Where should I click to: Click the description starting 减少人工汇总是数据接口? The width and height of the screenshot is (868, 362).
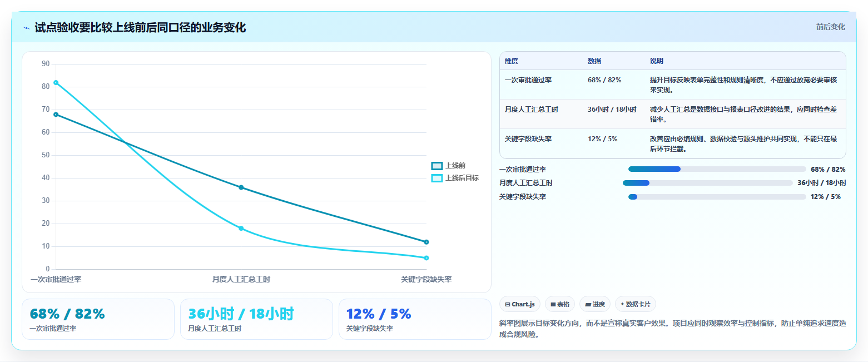(x=743, y=114)
